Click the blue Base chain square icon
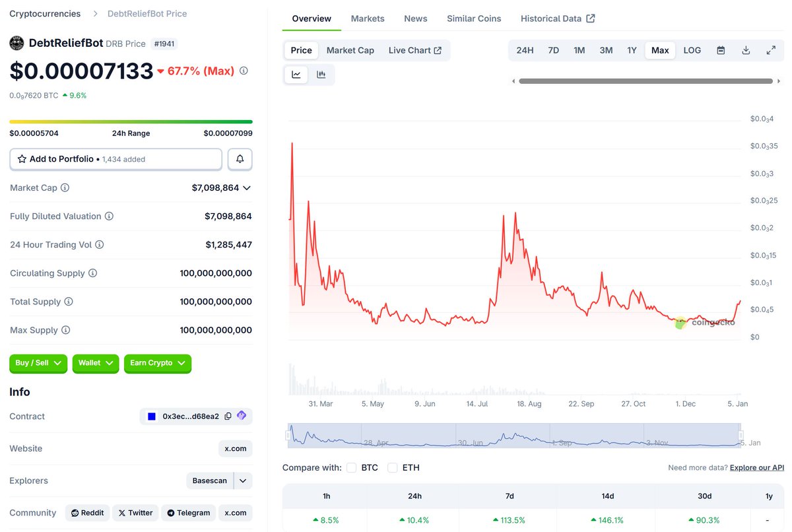The image size is (792, 532). [x=151, y=416]
